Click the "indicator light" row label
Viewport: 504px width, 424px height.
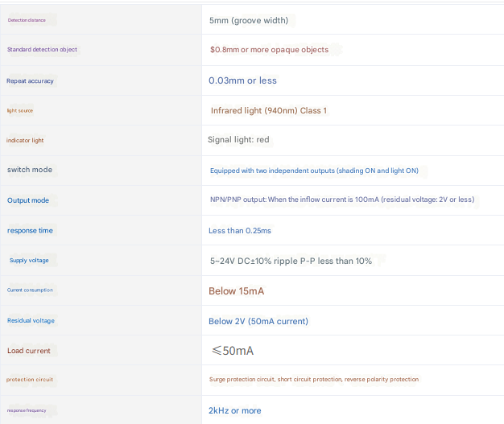(25, 140)
